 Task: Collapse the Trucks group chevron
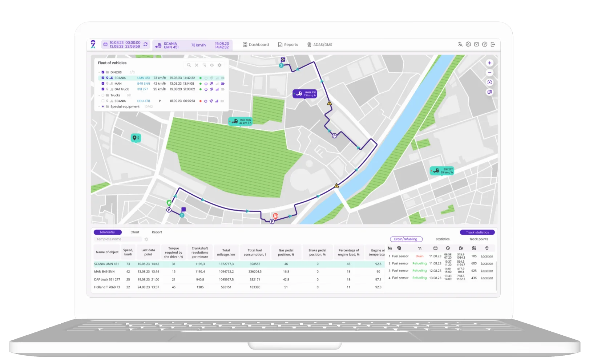point(99,95)
